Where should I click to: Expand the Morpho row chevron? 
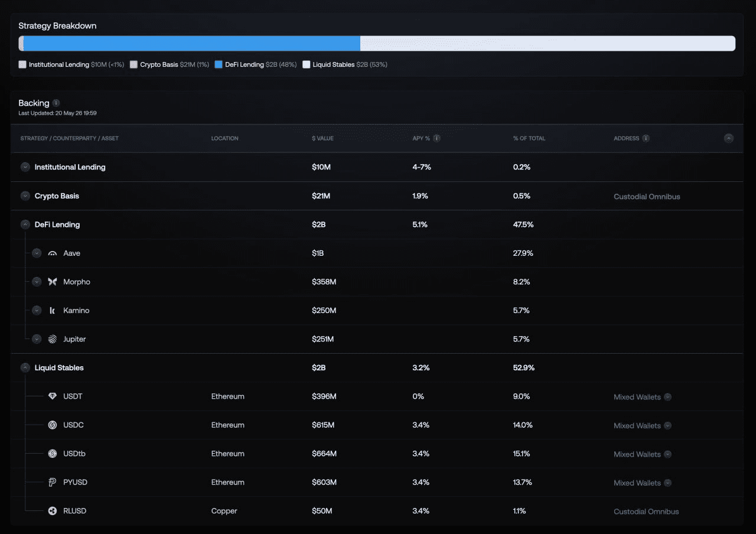[x=37, y=282]
